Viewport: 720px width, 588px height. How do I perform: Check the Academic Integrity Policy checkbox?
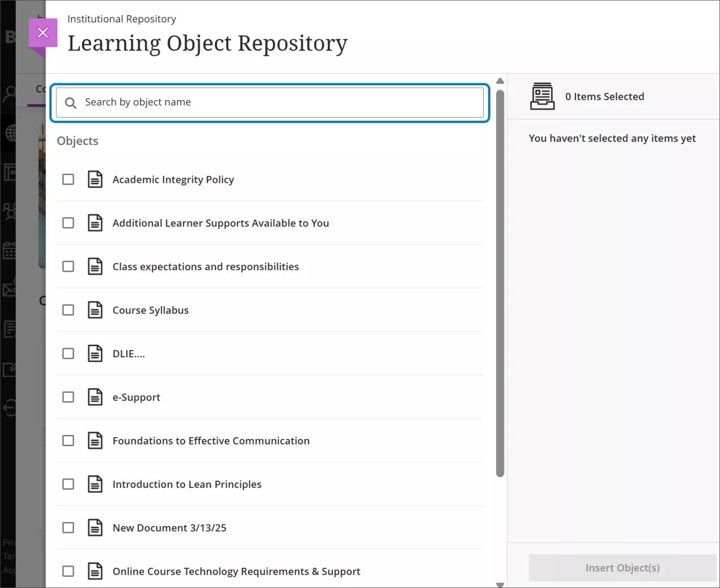pyautogui.click(x=68, y=179)
